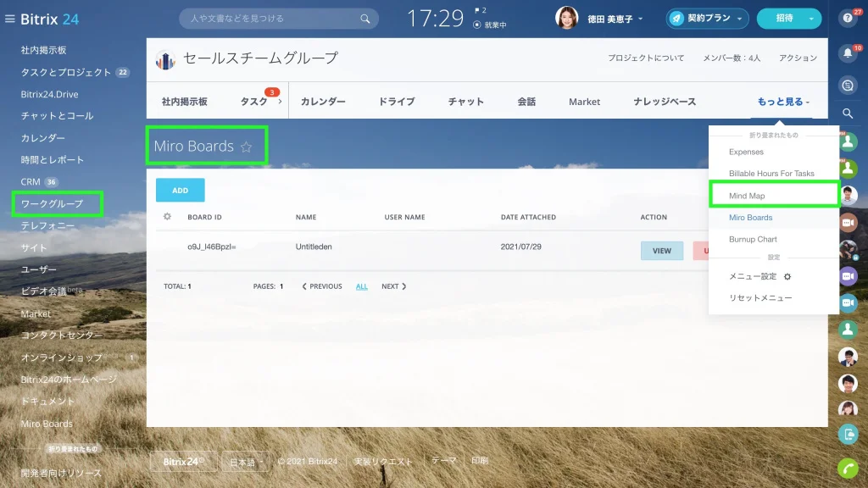Toggle the 就業中 work status indicator
868x488 pixels.
[489, 25]
